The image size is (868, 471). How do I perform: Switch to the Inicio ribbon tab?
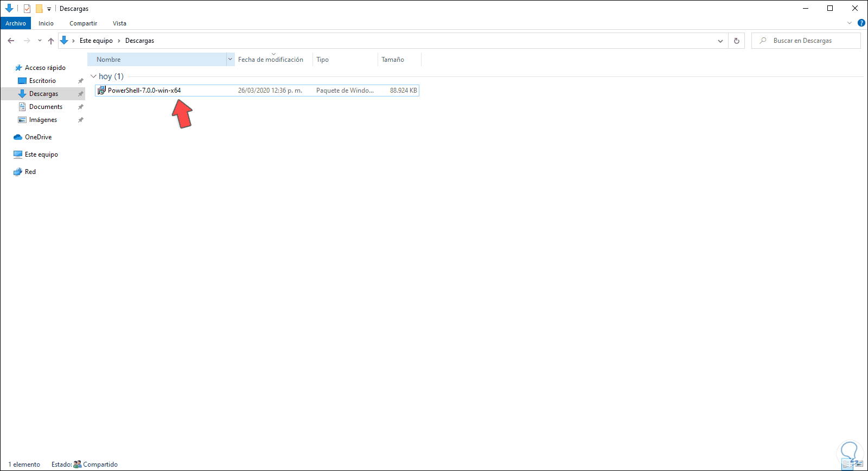(46, 23)
